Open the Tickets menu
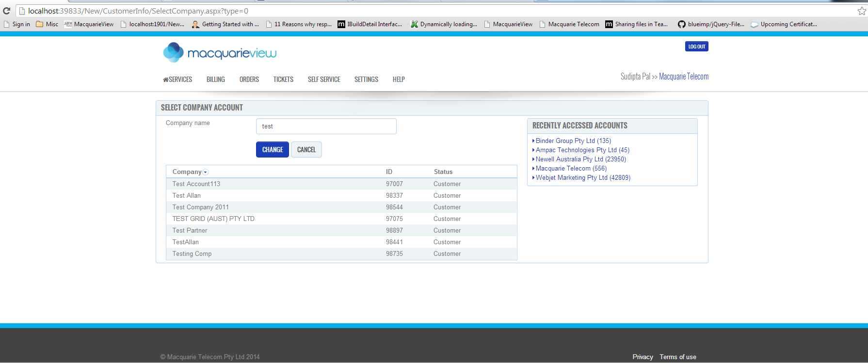The width and height of the screenshot is (868, 363). 283,79
